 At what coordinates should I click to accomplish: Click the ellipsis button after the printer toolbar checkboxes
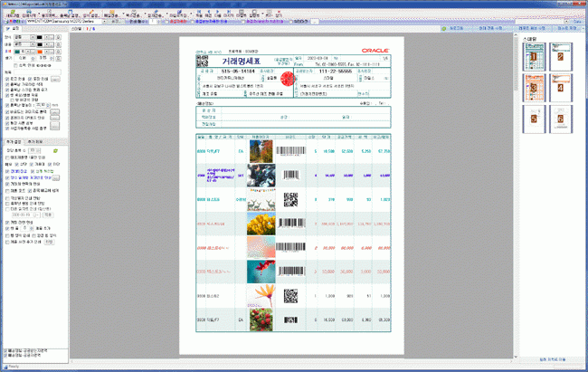314,22
